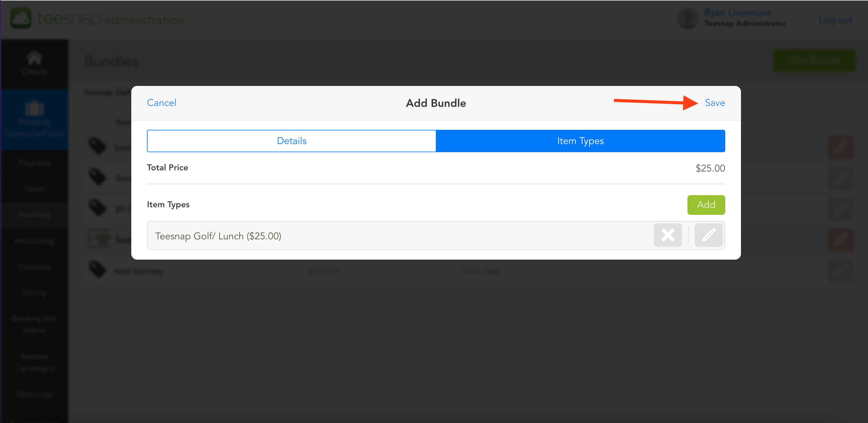
Task: Click the edit pencil of test tourney row
Action: [841, 271]
